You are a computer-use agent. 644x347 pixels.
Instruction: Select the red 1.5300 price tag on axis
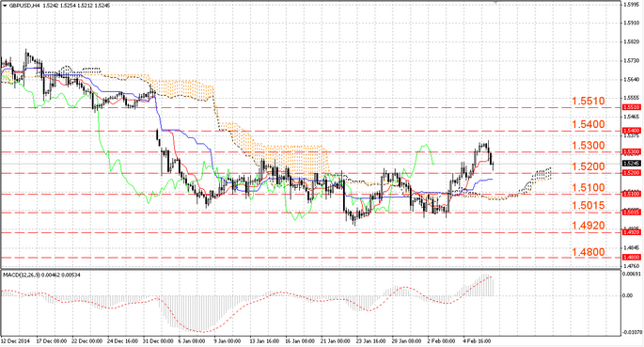(631, 152)
